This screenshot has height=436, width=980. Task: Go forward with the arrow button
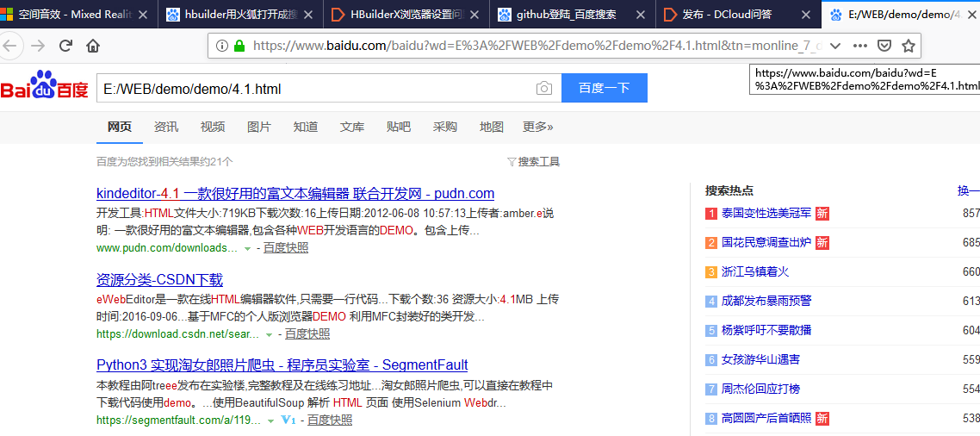tap(38, 46)
